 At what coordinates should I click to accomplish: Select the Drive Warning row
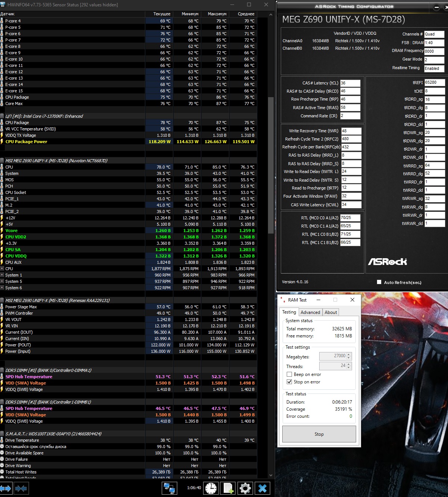click(x=128, y=466)
